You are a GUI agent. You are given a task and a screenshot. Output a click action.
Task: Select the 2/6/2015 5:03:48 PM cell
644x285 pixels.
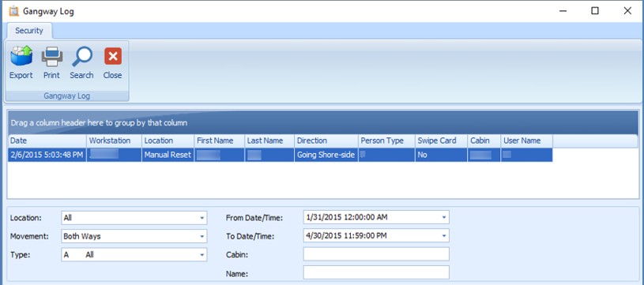[47, 155]
